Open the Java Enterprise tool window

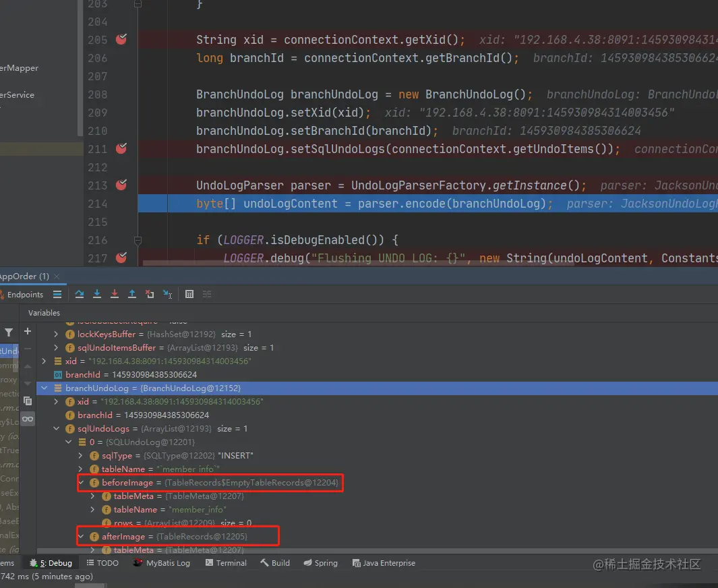(384, 563)
